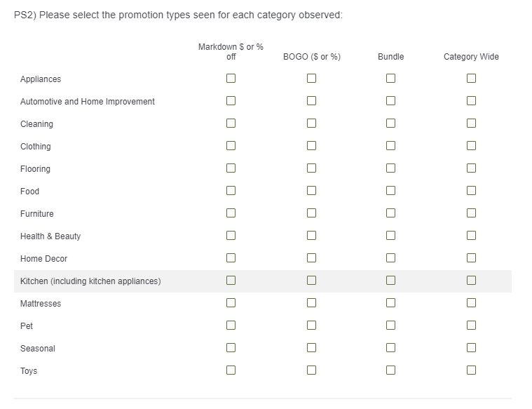Viewport: 532px width, 409px height.
Task: Click the Kitchen (including kitchen appliances) row label
Action: [90, 281]
